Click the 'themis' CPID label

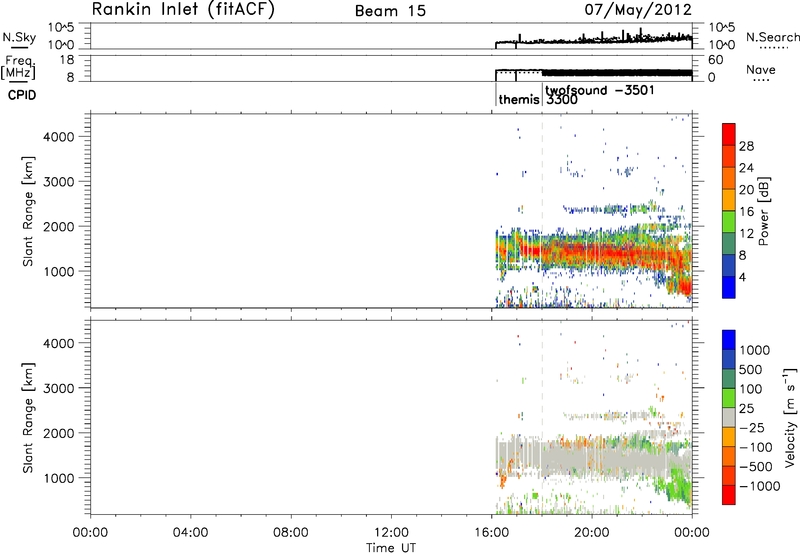tap(519, 99)
